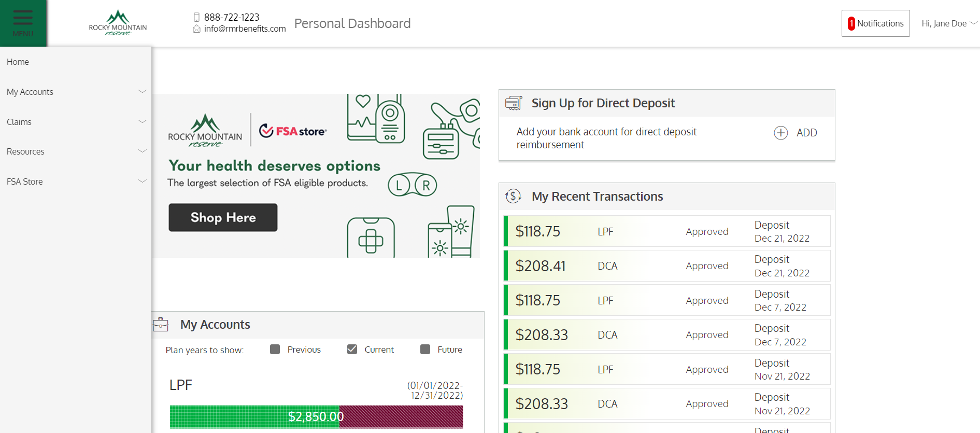Open the Notifications button
Screen dimensions: 980x433
click(875, 23)
